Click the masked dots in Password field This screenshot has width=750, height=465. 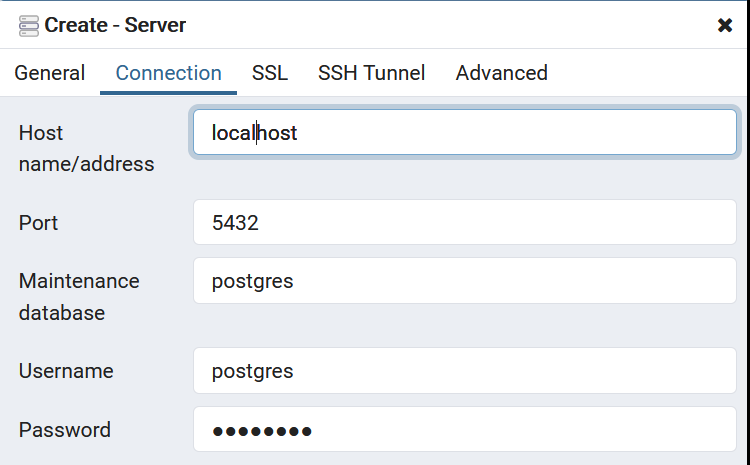coord(262,432)
